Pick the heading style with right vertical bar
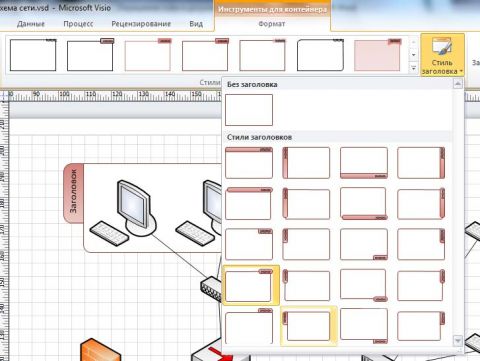The width and height of the screenshot is (480, 361). point(421,163)
